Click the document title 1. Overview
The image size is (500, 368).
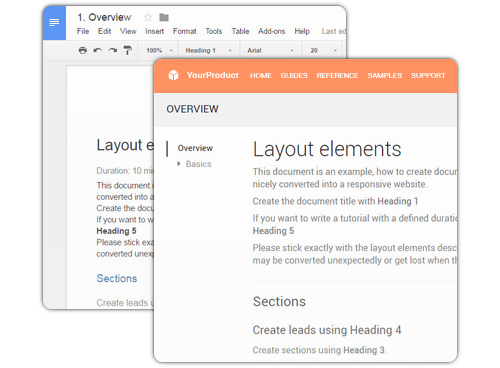pos(104,17)
